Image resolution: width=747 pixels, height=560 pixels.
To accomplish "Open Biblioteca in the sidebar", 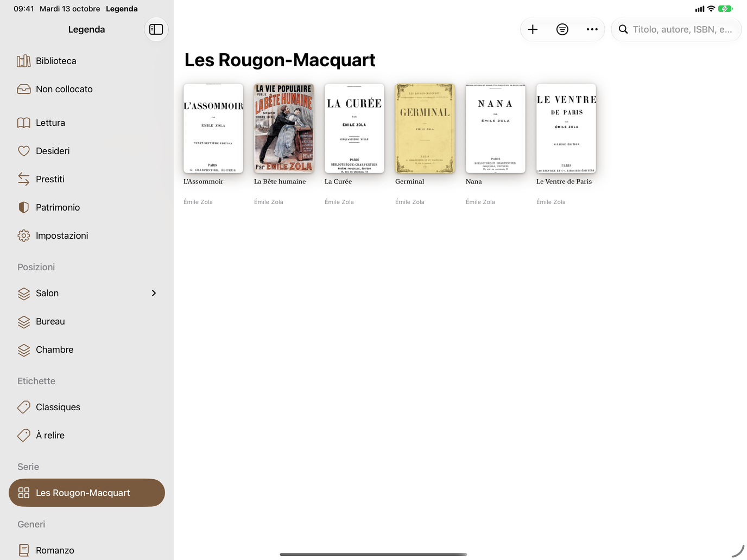I will (x=87, y=61).
